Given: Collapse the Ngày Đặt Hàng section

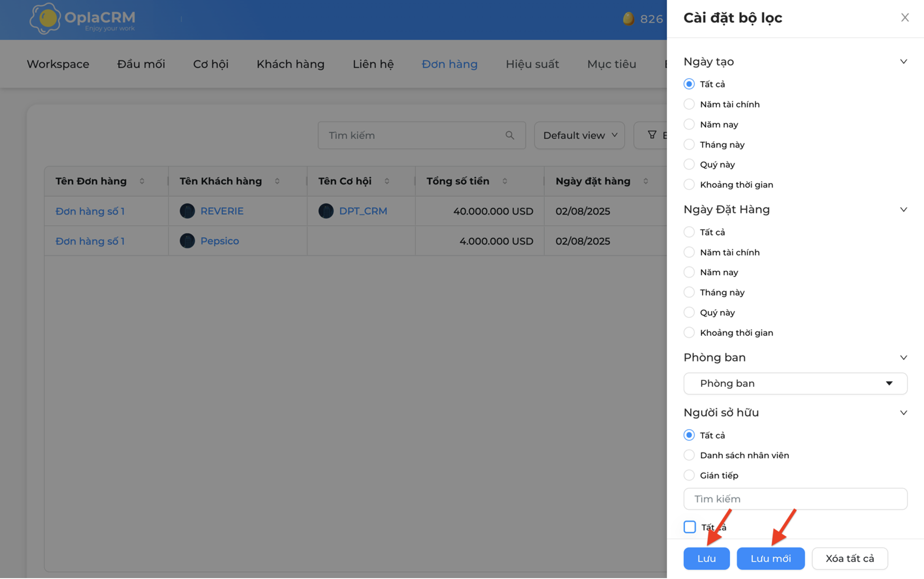Looking at the screenshot, I should pyautogui.click(x=903, y=210).
